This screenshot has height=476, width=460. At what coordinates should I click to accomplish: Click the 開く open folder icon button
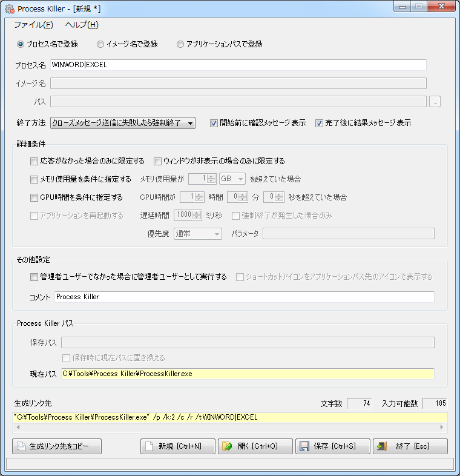click(228, 446)
